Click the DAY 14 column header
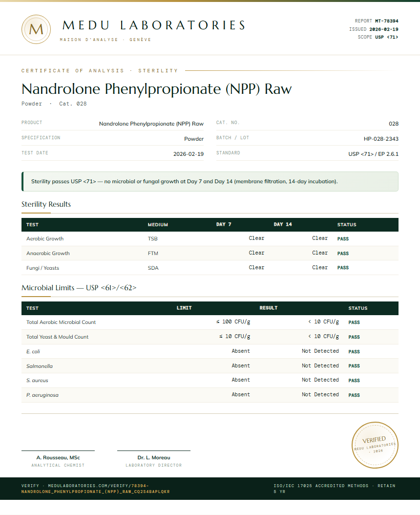The image size is (420, 515). [283, 224]
